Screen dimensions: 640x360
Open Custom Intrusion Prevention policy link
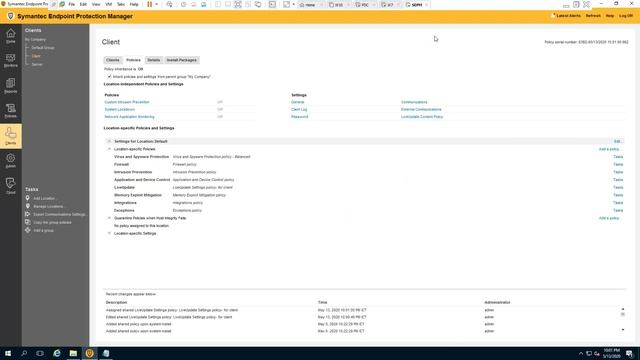click(127, 102)
